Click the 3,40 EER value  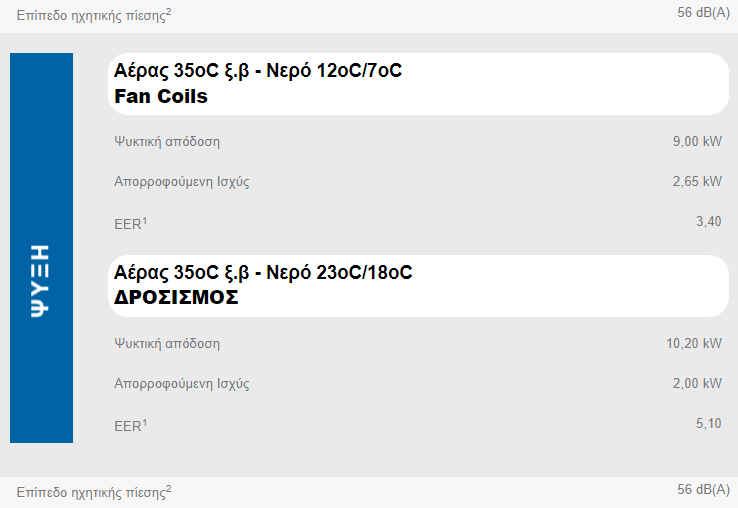pos(708,222)
